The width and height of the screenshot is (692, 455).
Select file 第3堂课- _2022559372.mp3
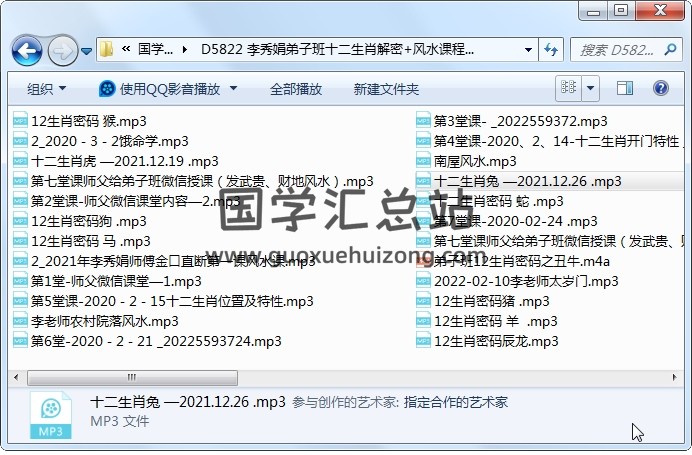click(x=521, y=121)
